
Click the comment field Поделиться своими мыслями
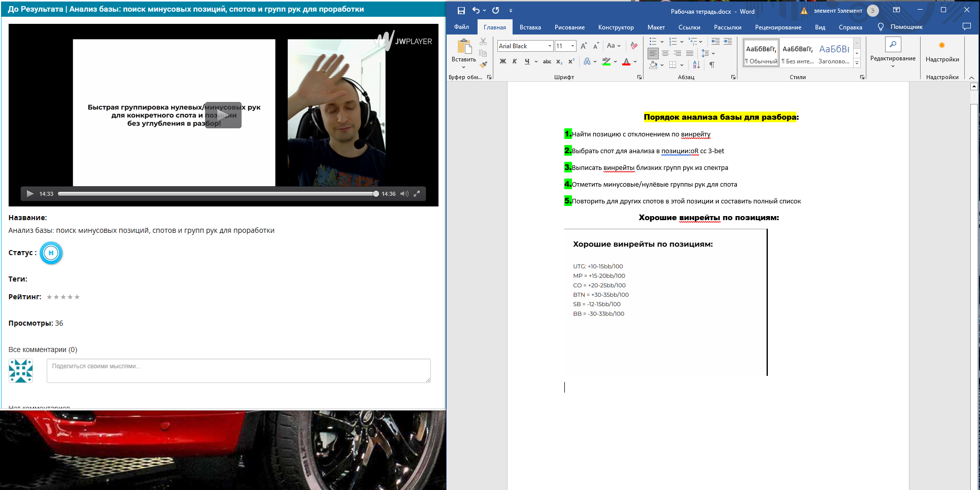coord(239,371)
